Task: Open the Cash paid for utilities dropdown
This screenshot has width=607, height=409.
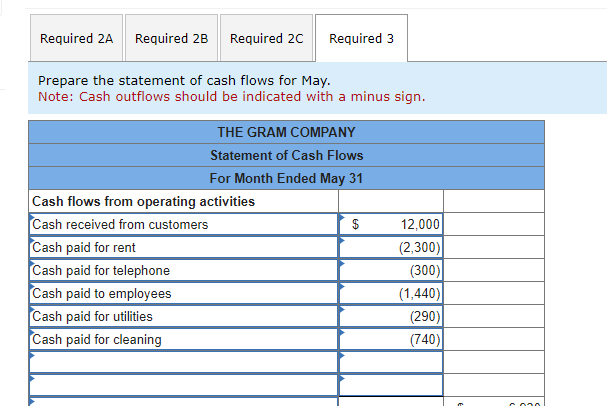Action: pos(183,317)
